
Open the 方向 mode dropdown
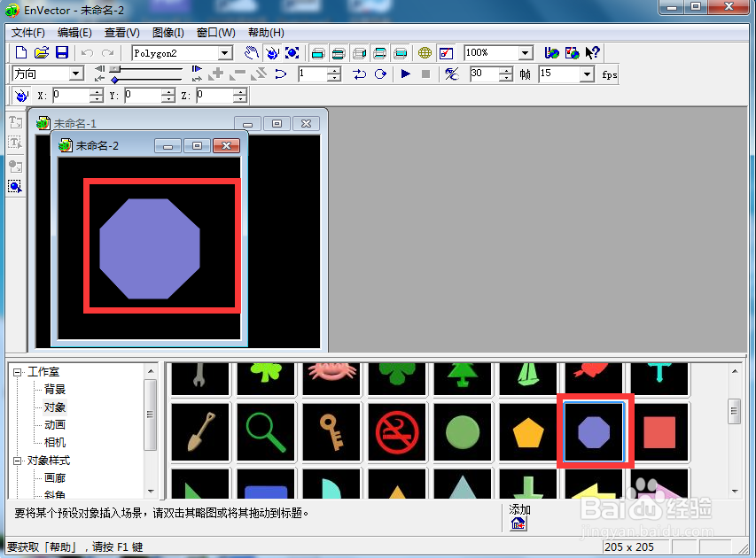click(75, 74)
